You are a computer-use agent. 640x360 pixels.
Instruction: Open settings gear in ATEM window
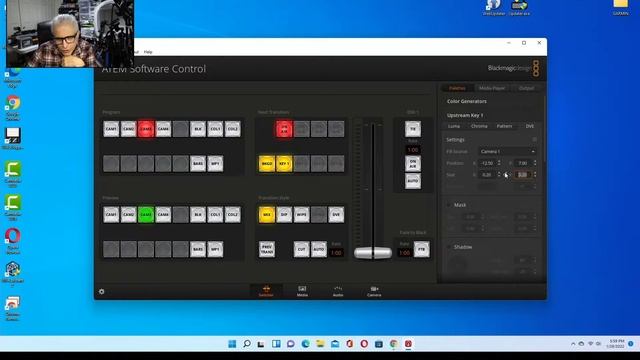[x=102, y=291]
